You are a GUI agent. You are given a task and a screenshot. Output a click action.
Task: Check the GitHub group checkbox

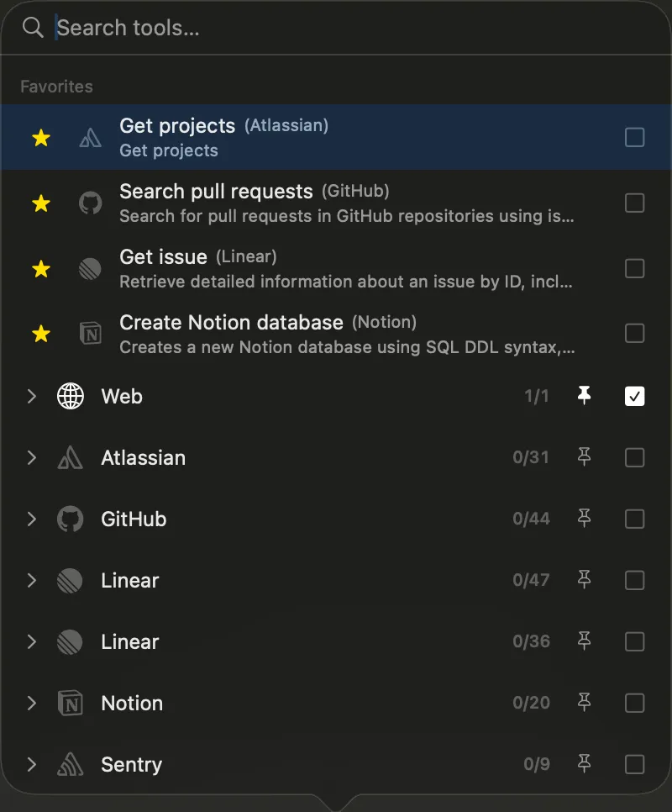point(635,519)
